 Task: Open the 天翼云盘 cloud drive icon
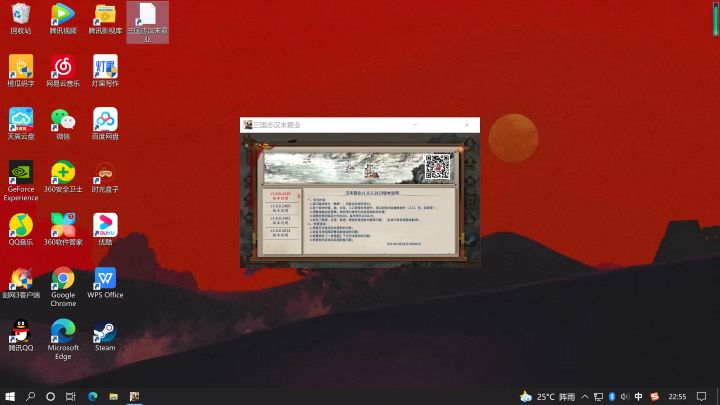(x=21, y=124)
